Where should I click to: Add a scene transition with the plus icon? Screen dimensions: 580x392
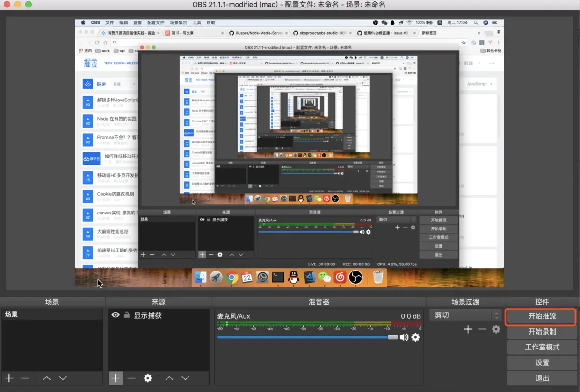coord(468,329)
